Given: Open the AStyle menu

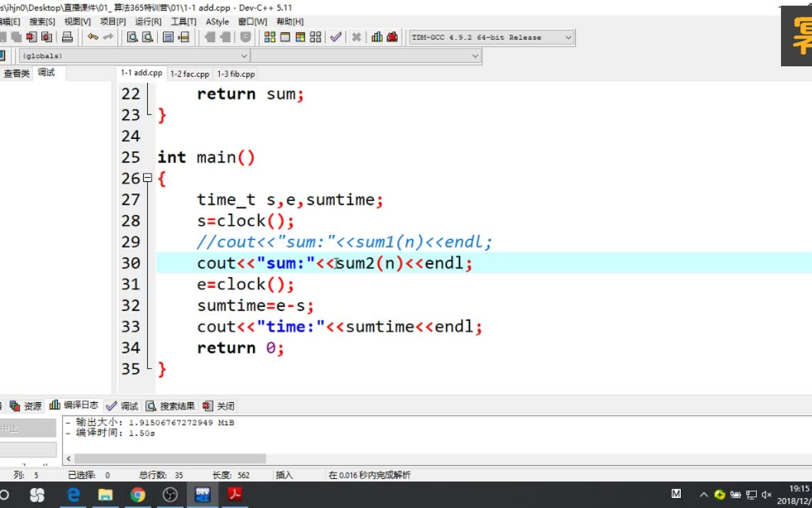Looking at the screenshot, I should (217, 22).
